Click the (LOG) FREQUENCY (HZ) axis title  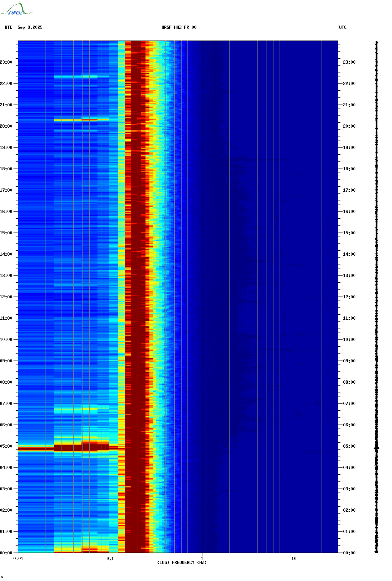[182, 563]
